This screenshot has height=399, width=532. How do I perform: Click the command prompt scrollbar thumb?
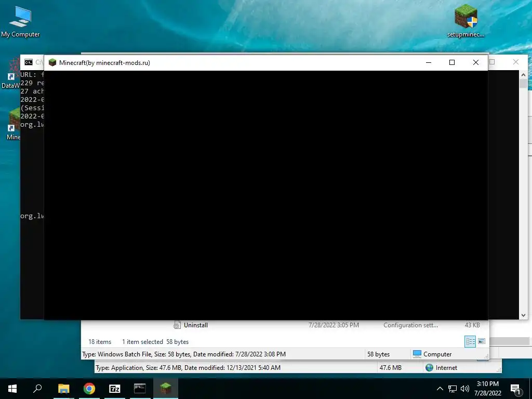(x=523, y=83)
